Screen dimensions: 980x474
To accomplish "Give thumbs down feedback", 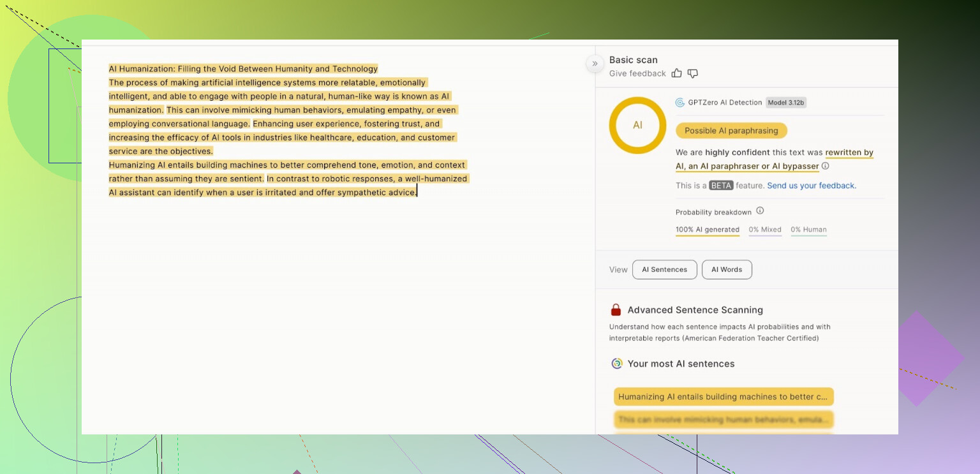I will click(693, 73).
